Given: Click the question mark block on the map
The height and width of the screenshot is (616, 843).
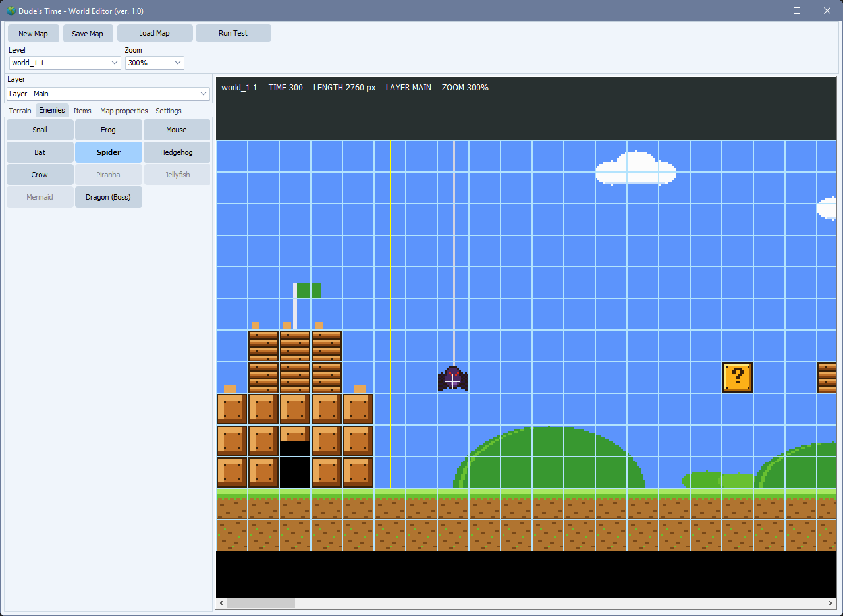Looking at the screenshot, I should [x=738, y=378].
